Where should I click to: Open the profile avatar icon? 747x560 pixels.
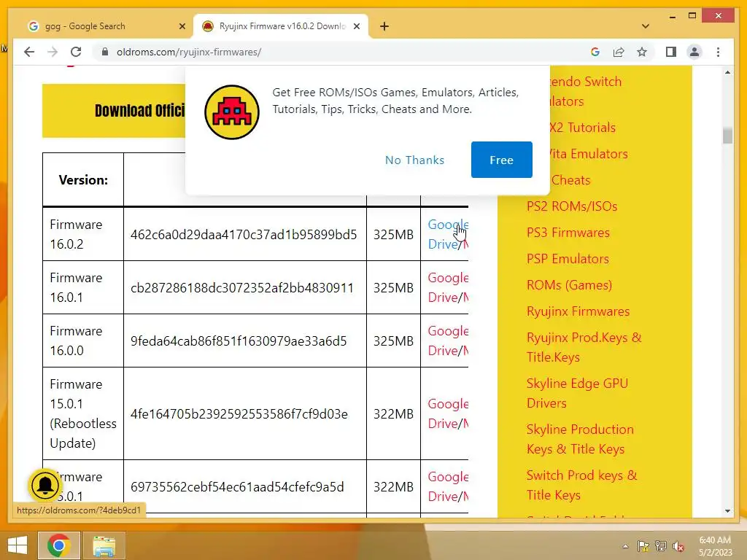pos(694,52)
